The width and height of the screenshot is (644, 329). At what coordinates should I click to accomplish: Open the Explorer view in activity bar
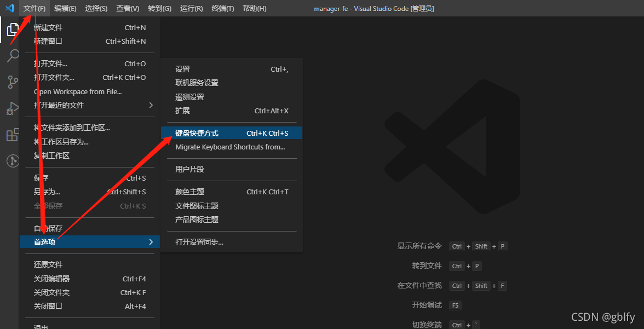click(x=13, y=30)
